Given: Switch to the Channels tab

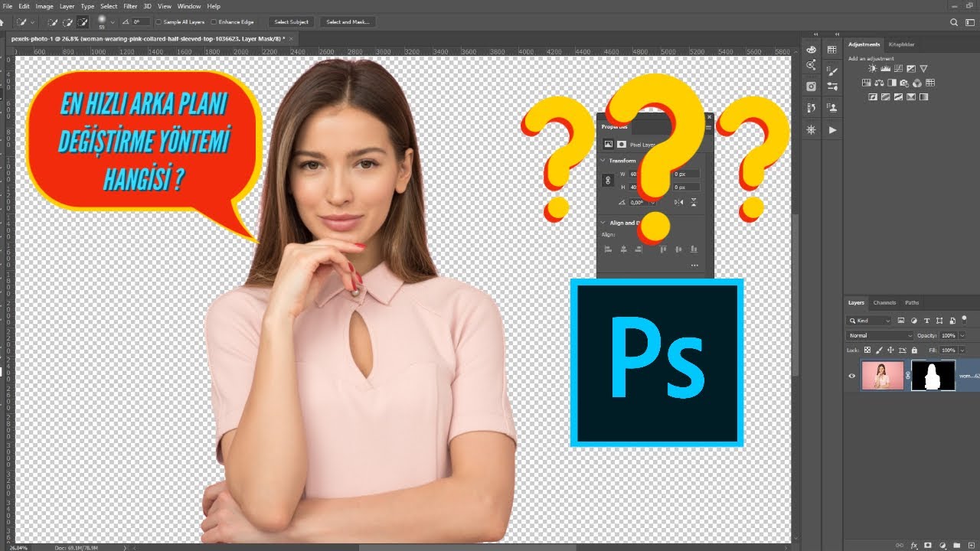Looking at the screenshot, I should (x=884, y=302).
